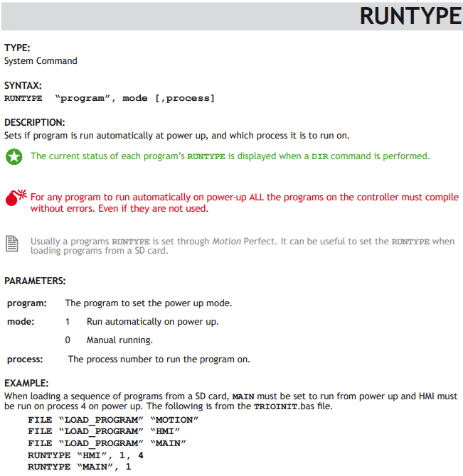
Task: Click the MAIN keyword in example text
Action: point(243,396)
